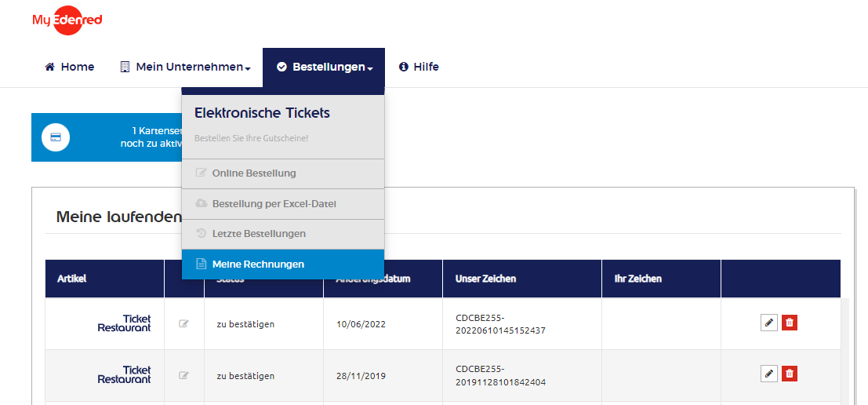Click the first Ticket Restaurant logo
Image resolution: width=868 pixels, height=405 pixels.
tap(124, 323)
